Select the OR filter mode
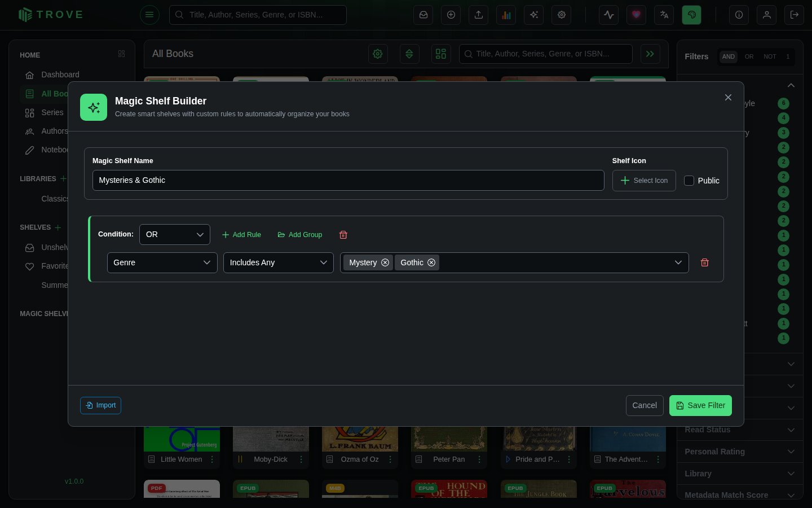812x508 pixels. pyautogui.click(x=749, y=56)
